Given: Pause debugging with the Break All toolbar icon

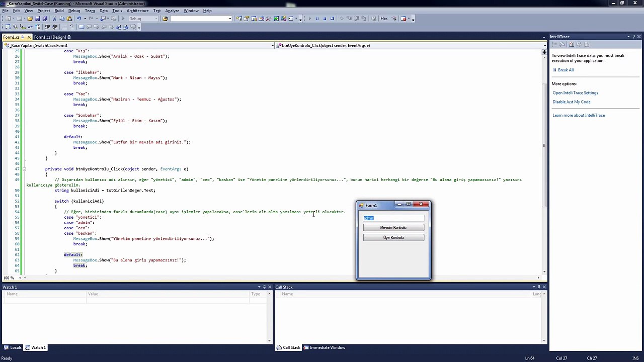Looking at the screenshot, I should [x=317, y=19].
